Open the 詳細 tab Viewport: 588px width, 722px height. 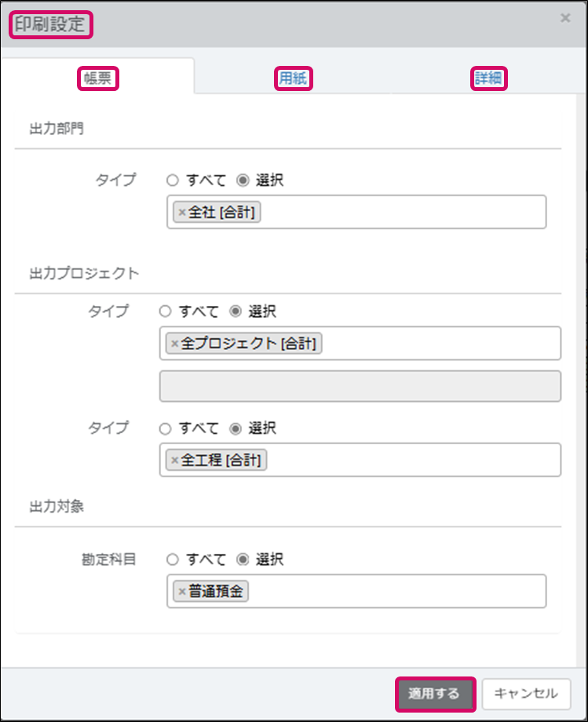click(x=488, y=78)
